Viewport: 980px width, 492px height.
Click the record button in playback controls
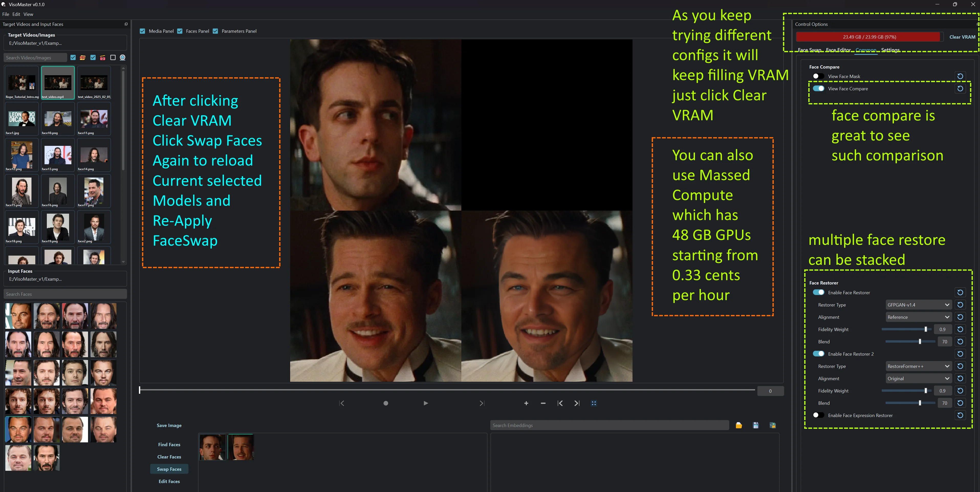pos(386,403)
